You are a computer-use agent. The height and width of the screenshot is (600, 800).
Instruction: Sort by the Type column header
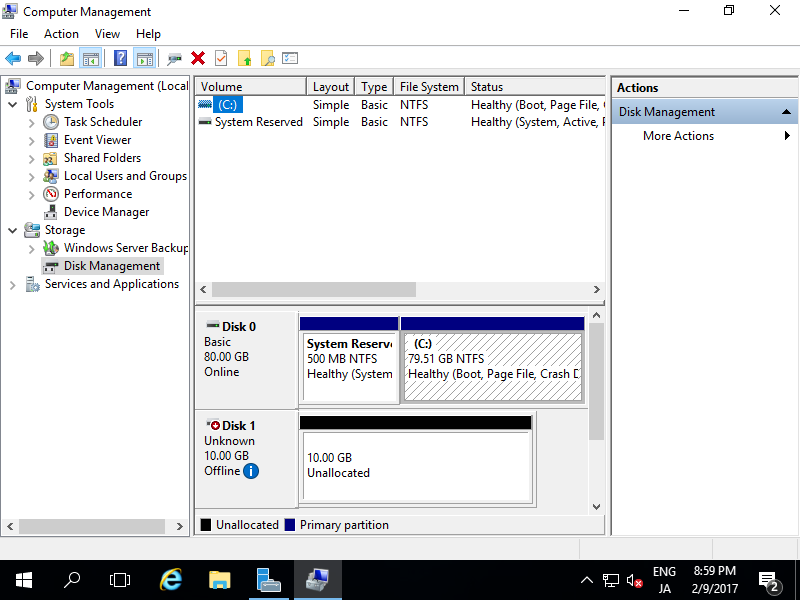pyautogui.click(x=374, y=87)
